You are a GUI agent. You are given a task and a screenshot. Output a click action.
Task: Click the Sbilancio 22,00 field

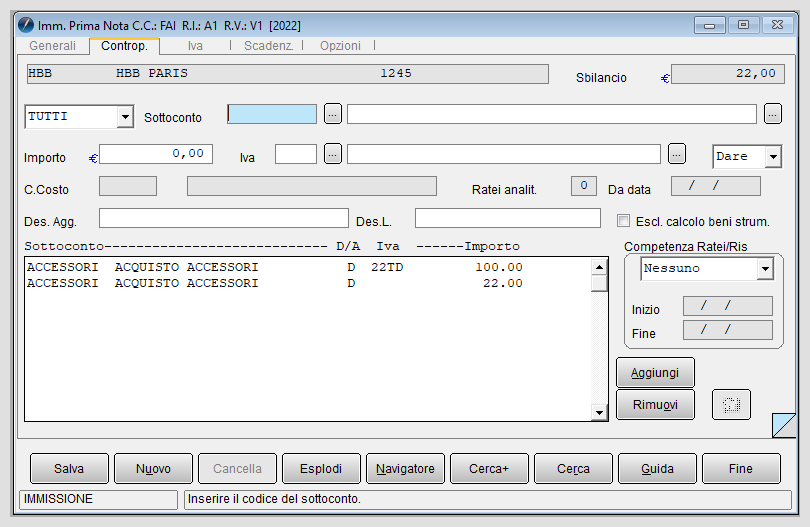[728, 74]
